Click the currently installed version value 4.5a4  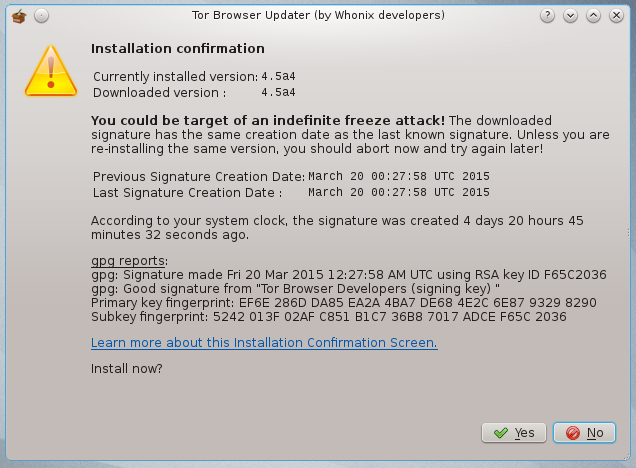[x=277, y=76]
